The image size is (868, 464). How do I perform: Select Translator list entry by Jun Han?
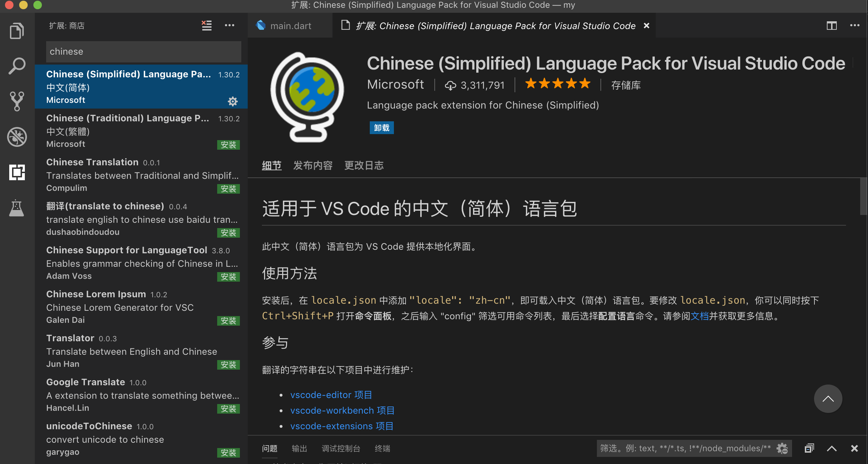[141, 350]
